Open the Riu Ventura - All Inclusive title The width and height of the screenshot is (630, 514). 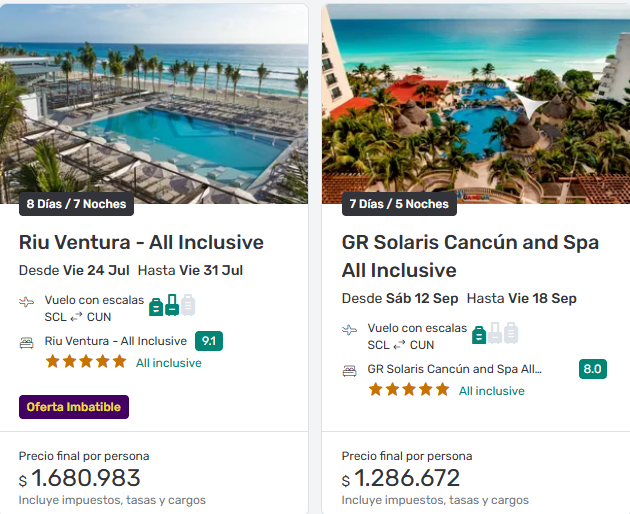[141, 242]
